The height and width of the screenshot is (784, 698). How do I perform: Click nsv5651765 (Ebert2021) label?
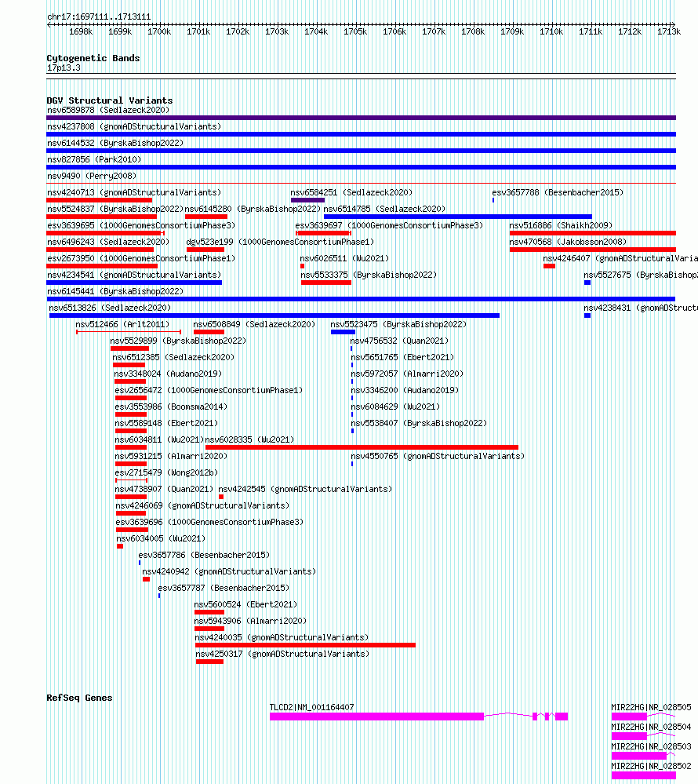[402, 358]
